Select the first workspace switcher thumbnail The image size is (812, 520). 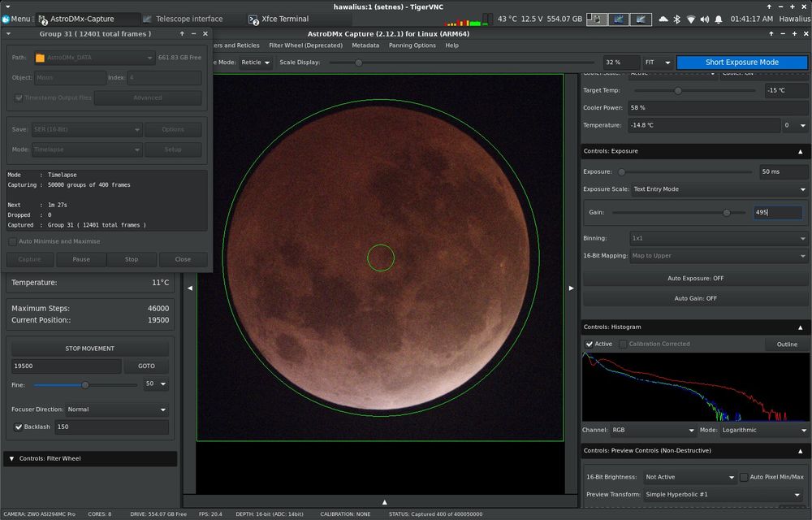[597, 19]
